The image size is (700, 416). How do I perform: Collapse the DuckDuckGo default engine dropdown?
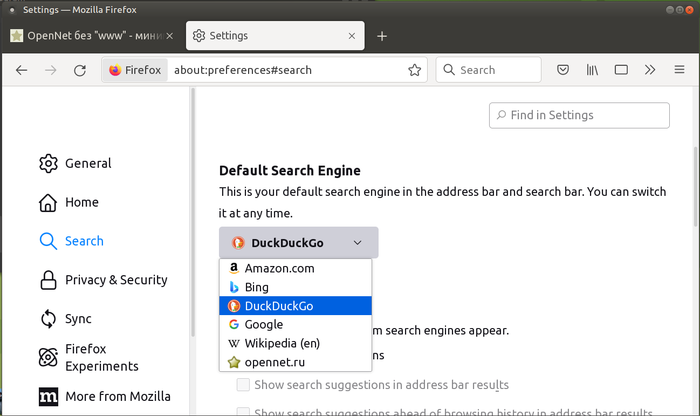click(x=299, y=243)
